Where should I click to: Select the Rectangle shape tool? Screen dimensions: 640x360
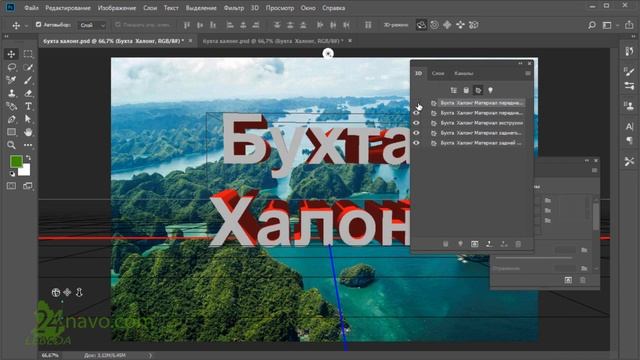click(x=11, y=132)
